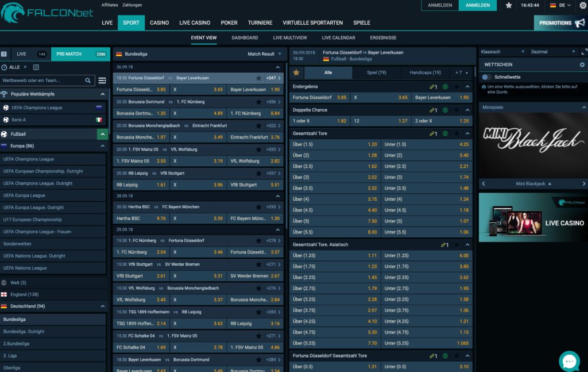Click gold star left of Alle tab
The image size is (588, 372).
tap(296, 72)
